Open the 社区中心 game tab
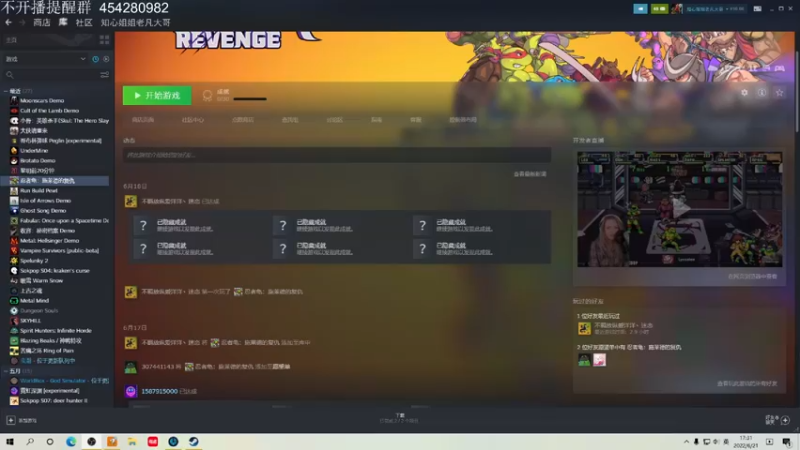 (x=192, y=120)
